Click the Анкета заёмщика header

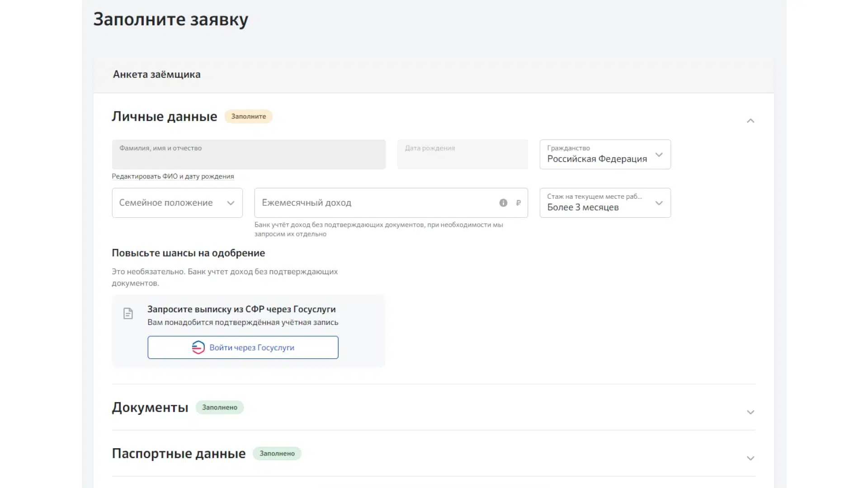tap(156, 75)
